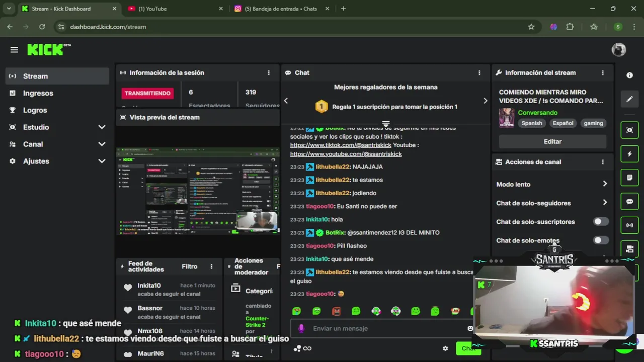This screenshot has height=362, width=644.
Task: Bookmark this page with the star icon
Action: pyautogui.click(x=531, y=27)
